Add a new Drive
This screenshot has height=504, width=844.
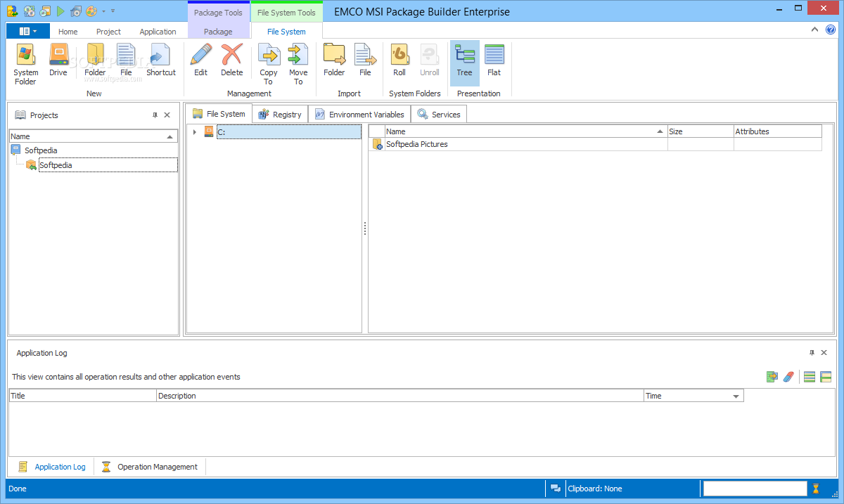58,60
